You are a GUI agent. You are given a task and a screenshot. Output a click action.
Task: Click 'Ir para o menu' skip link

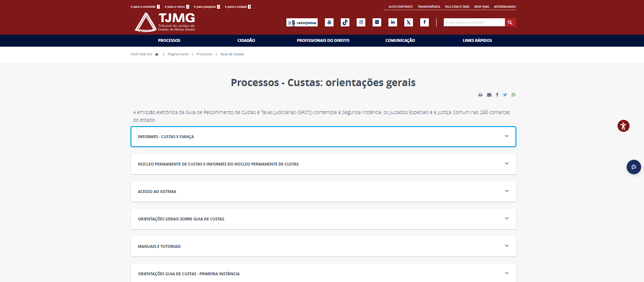pyautogui.click(x=177, y=7)
